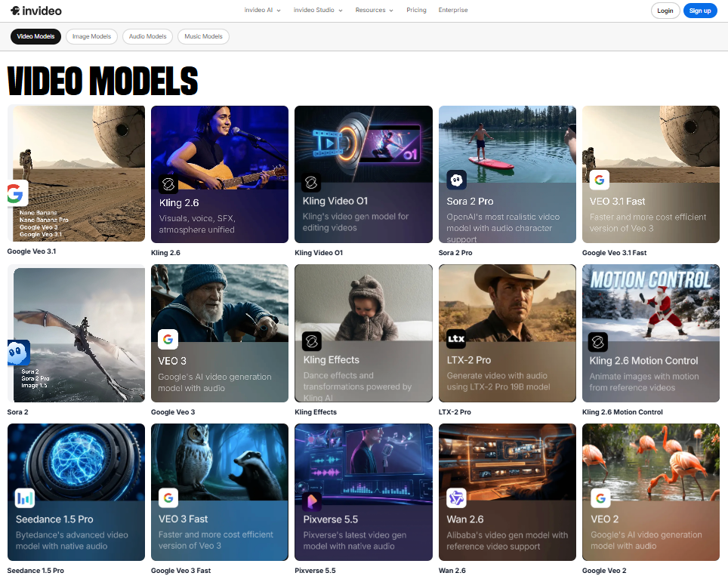Open the LTX-2 Pro caption link
Image resolution: width=728 pixels, height=576 pixels.
pyautogui.click(x=455, y=412)
